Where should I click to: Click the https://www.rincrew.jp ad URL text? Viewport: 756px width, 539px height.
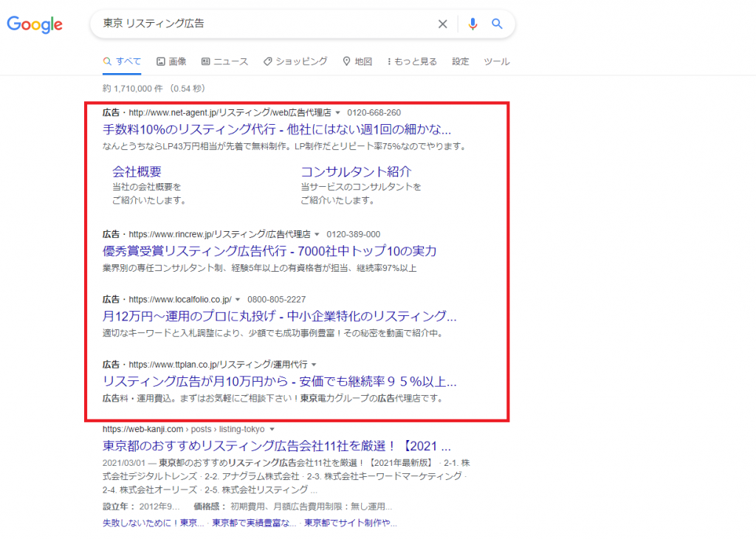coord(219,234)
